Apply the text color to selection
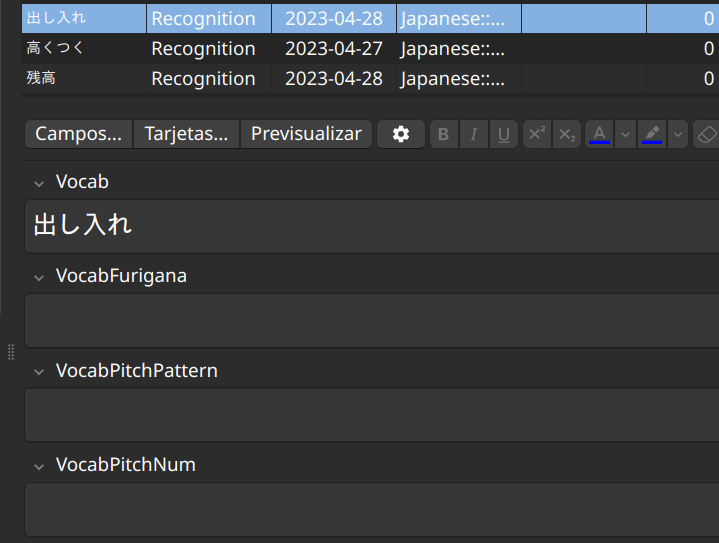The width and height of the screenshot is (719, 543). pyautogui.click(x=599, y=134)
